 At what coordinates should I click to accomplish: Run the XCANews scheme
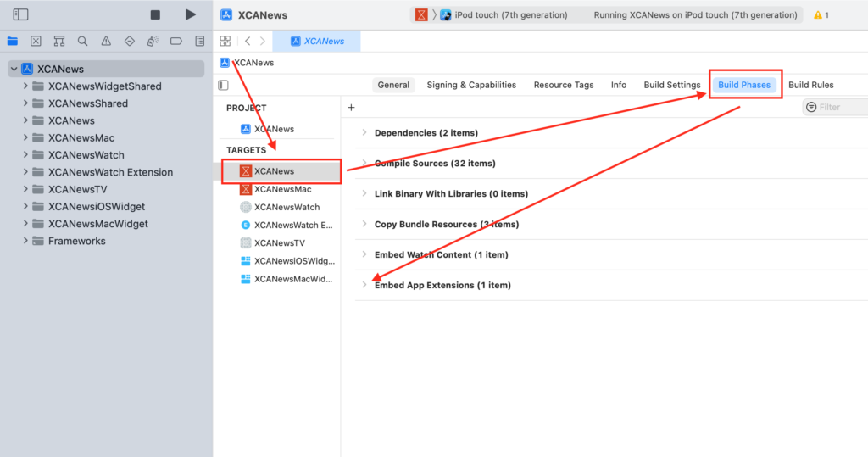click(x=190, y=14)
